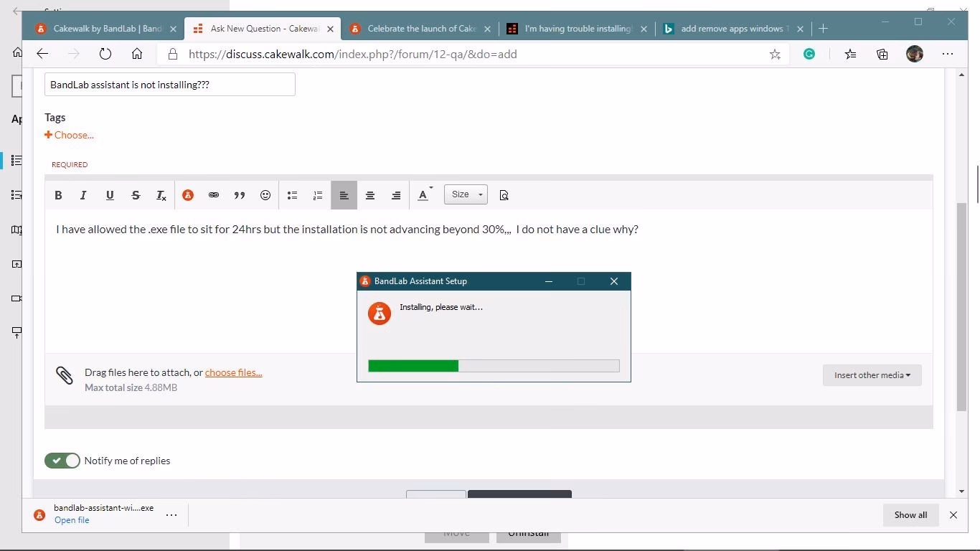Open the Insert other media dropdown
Screen dimensions: 980x551
[872, 375]
